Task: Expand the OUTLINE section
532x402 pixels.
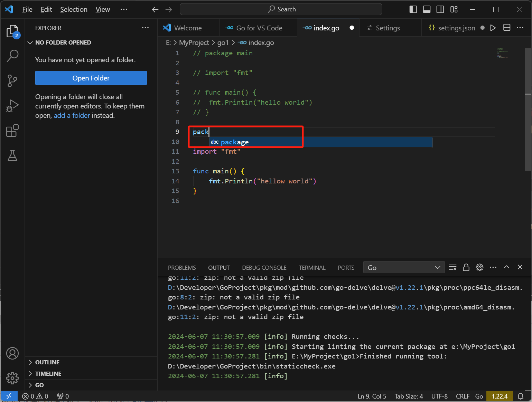Action: click(91, 362)
